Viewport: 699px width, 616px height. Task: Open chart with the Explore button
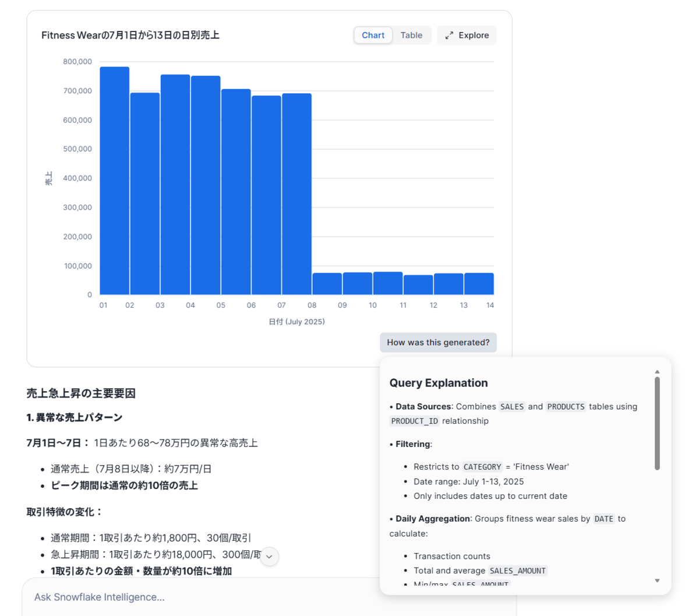pyautogui.click(x=467, y=35)
